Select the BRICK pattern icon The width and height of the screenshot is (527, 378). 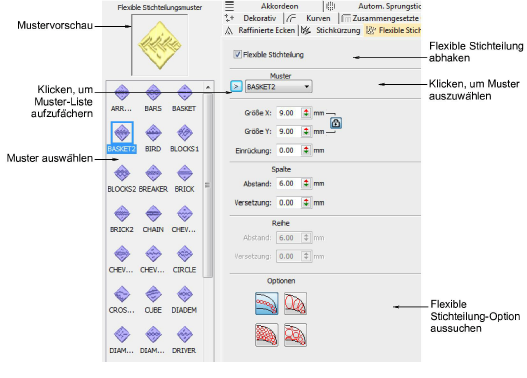(185, 173)
